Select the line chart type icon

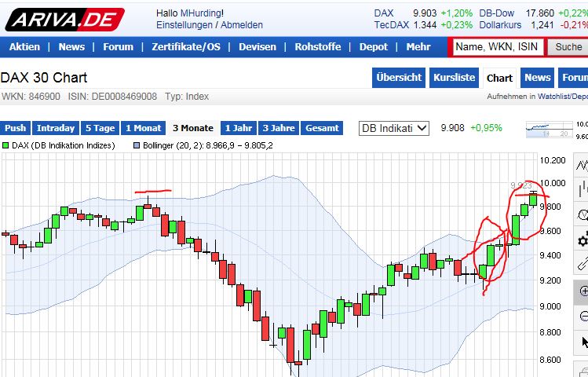[x=582, y=165]
